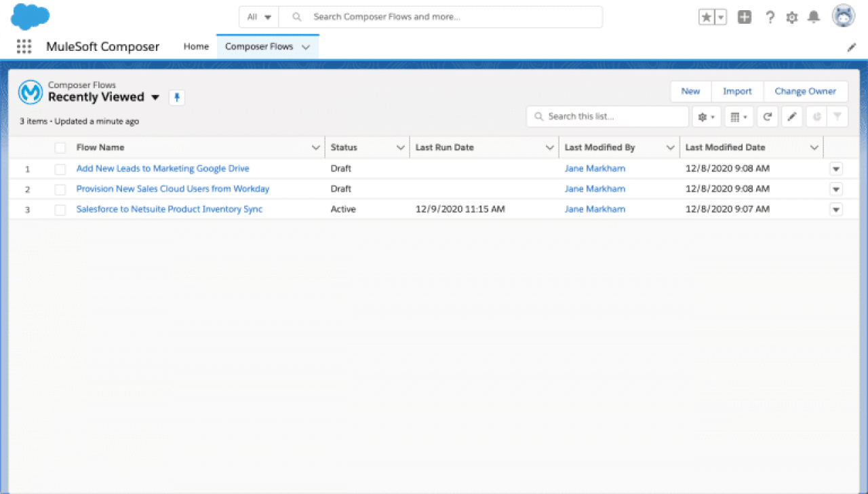Click the 12/9/2020 11:15 AM run date
This screenshot has height=494, width=868.
[x=460, y=209]
